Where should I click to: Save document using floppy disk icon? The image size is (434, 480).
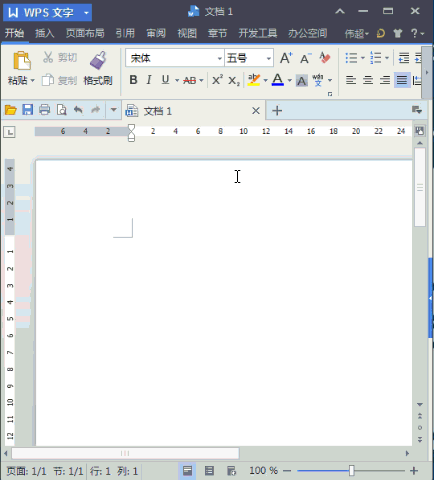pos(27,110)
